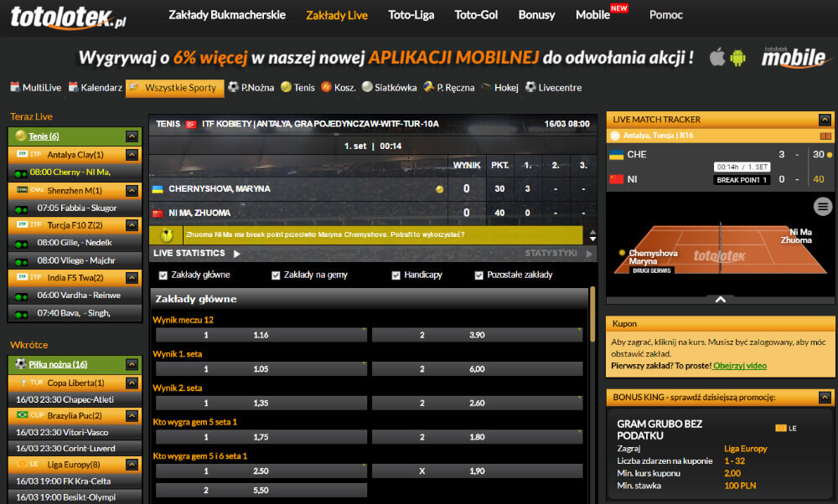Collapse the Liga Europy(8) group

(x=132, y=465)
